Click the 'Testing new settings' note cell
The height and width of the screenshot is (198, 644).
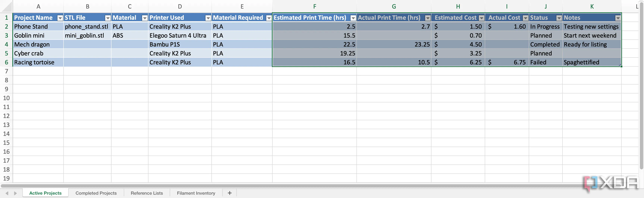point(592,27)
